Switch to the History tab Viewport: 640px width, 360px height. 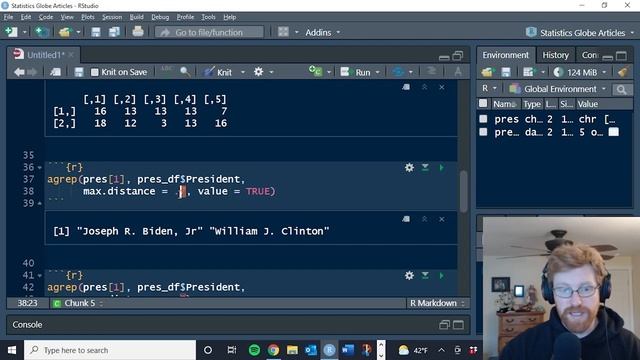click(555, 55)
